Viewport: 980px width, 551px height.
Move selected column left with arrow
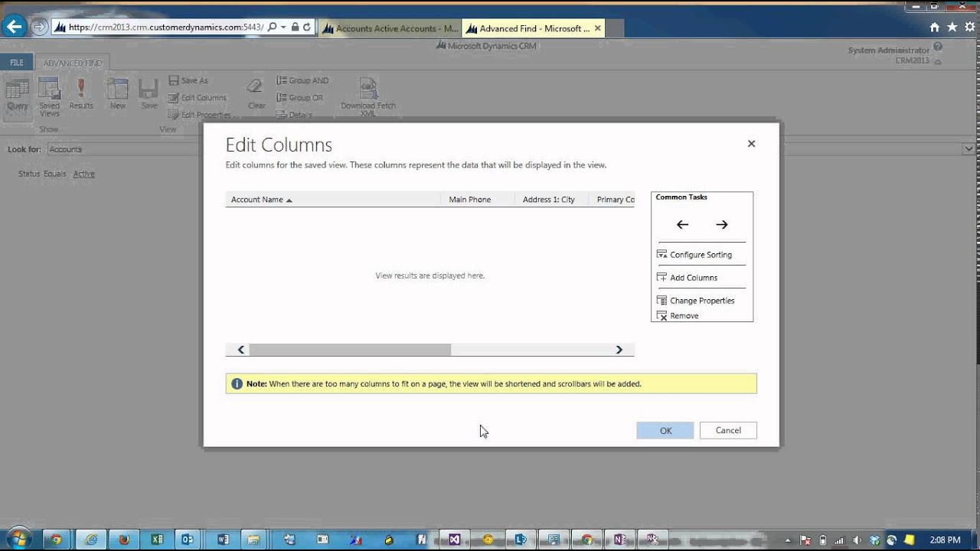pyautogui.click(x=682, y=224)
